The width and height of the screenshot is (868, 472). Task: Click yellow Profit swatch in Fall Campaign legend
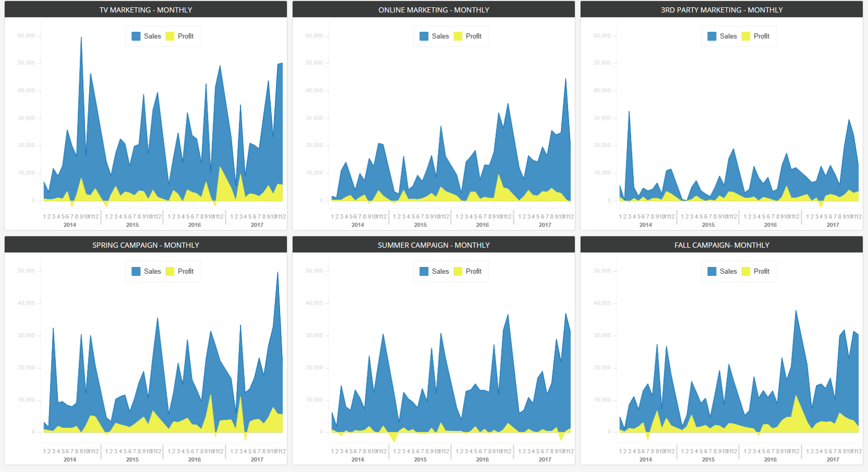click(746, 272)
